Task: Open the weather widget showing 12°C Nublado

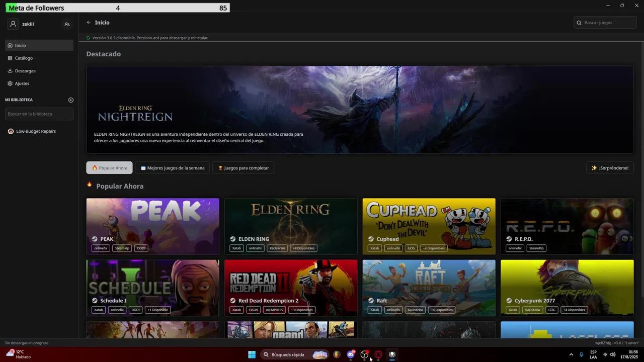Action: coord(19,354)
